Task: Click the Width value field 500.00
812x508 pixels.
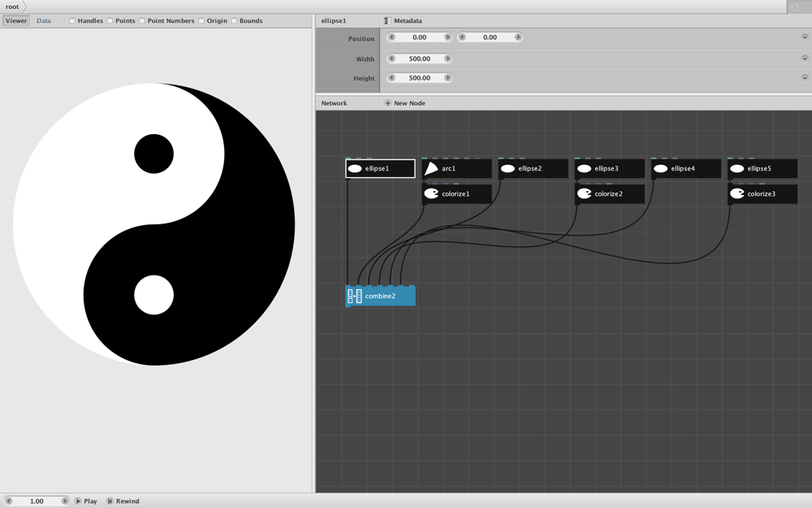Action: (x=420, y=59)
